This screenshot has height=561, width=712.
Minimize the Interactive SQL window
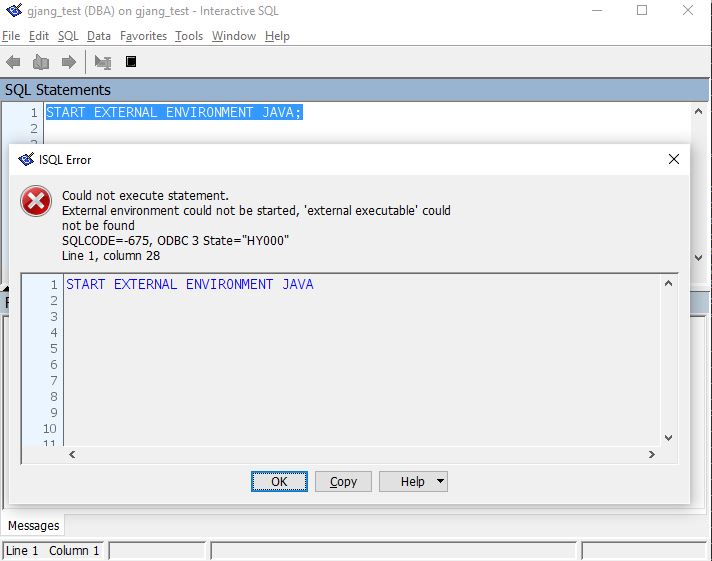pos(597,10)
